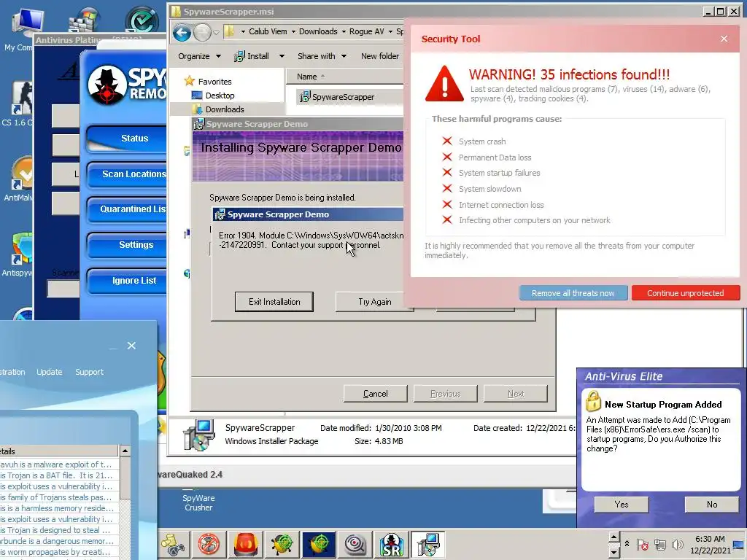
Task: Click the red siren taskbar icon
Action: [246, 544]
